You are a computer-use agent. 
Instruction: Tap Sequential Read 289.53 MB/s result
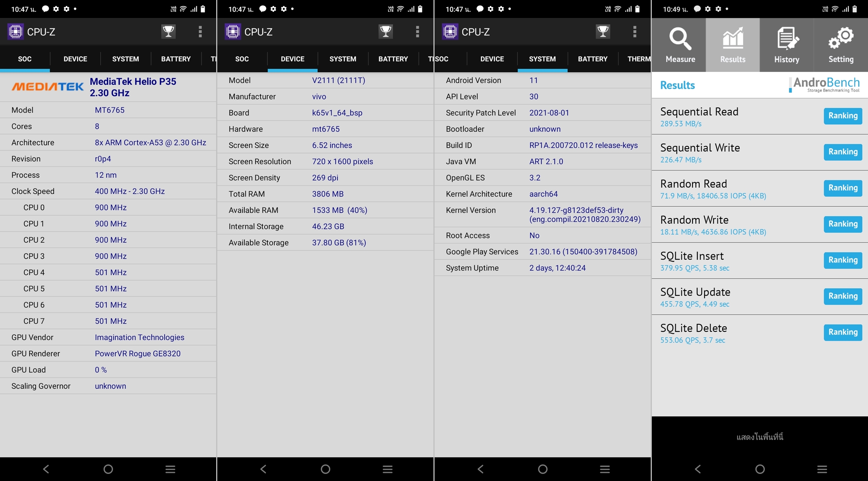(x=680, y=124)
